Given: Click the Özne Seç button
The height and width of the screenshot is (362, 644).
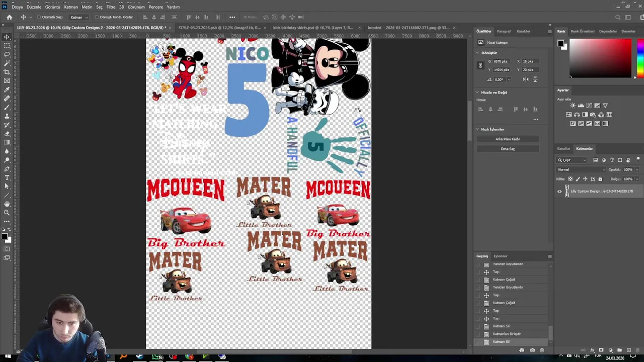Looking at the screenshot, I should (508, 149).
